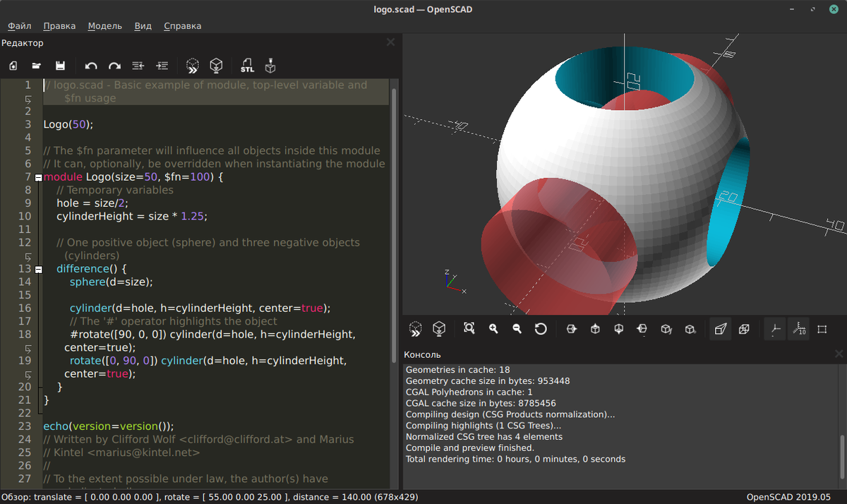This screenshot has height=504, width=847.
Task: Switch to front view
Action: 666,328
